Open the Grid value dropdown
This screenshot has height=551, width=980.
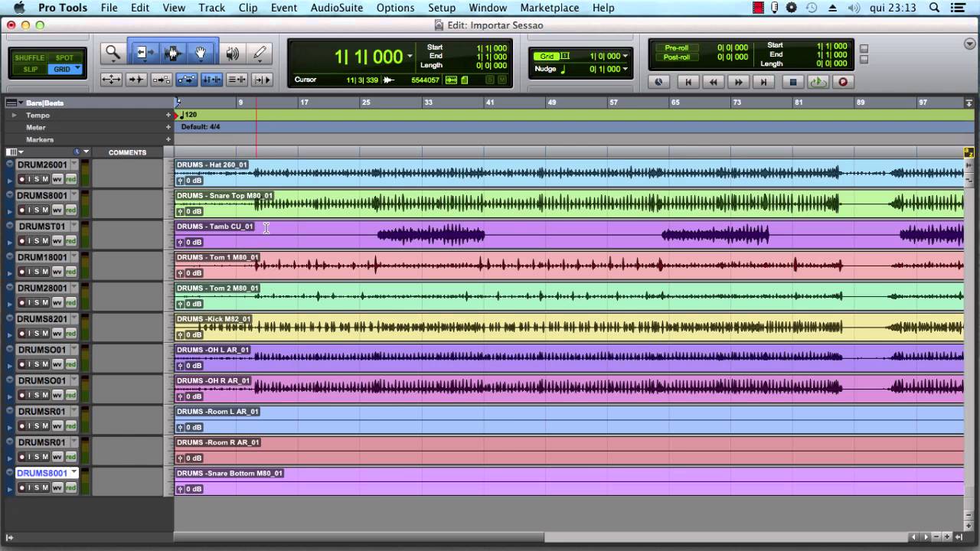point(626,57)
